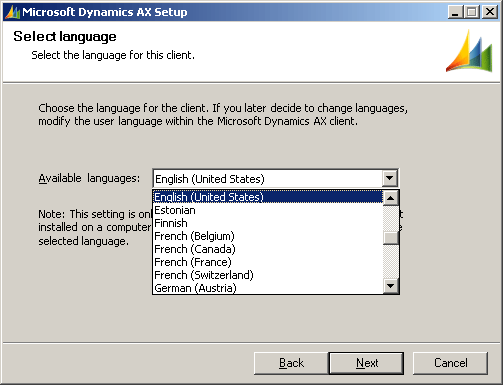Pick French (Switzerland) language option

click(268, 275)
